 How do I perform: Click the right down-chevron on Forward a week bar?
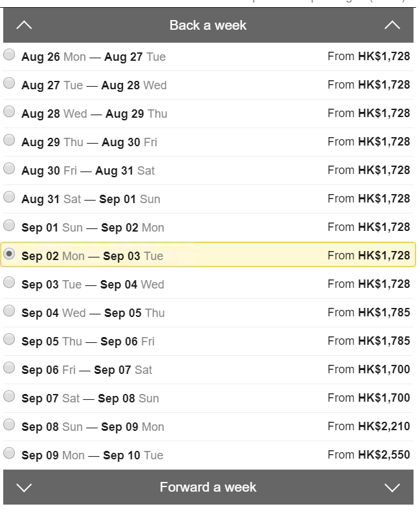pyautogui.click(x=392, y=488)
